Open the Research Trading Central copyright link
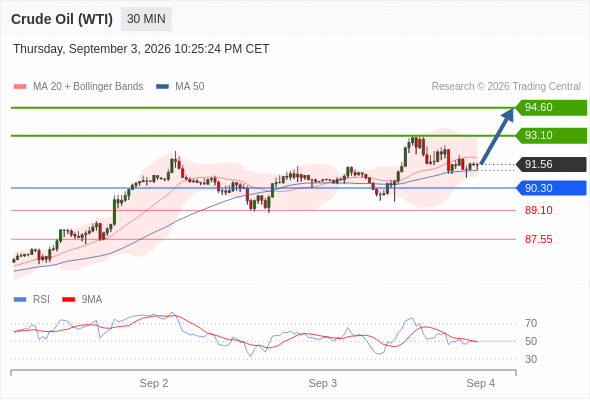This screenshot has height=400, width=590. tap(506, 87)
